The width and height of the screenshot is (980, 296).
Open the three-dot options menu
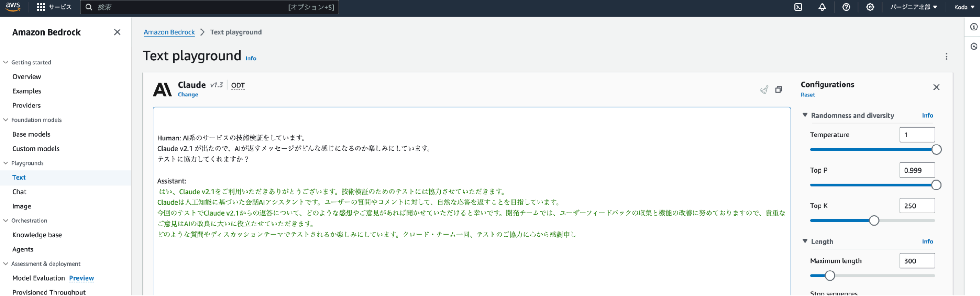tap(946, 57)
